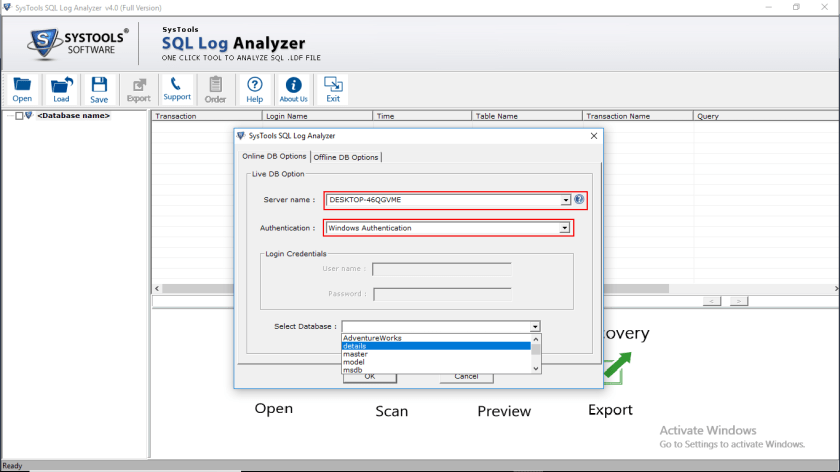Open the About Us info icon

pos(293,89)
